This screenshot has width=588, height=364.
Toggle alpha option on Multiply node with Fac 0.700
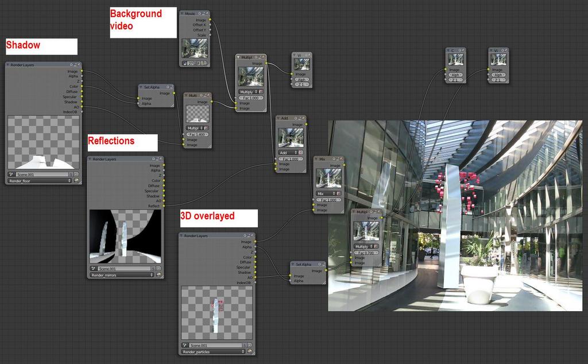[x=376, y=246]
